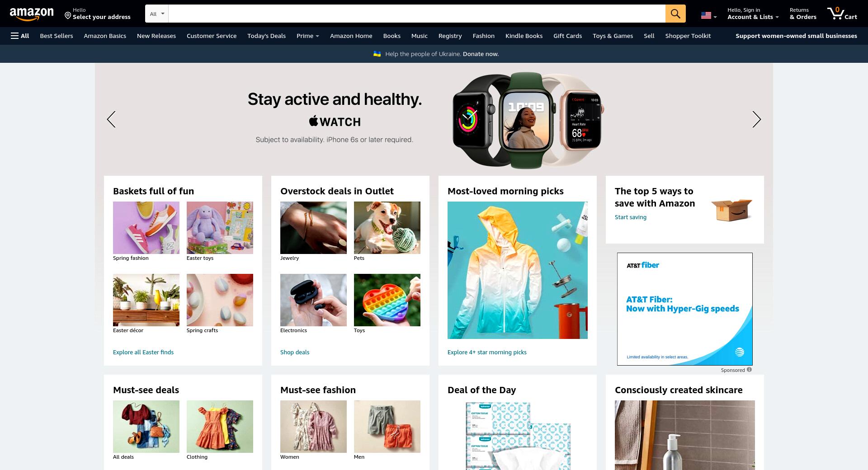This screenshot has height=470, width=868.
Task: Select Gift Cards in the nav bar
Action: point(567,36)
